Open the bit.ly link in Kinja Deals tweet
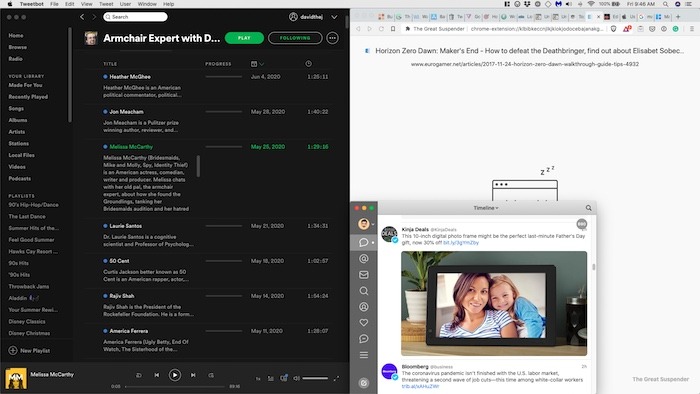 coord(461,243)
